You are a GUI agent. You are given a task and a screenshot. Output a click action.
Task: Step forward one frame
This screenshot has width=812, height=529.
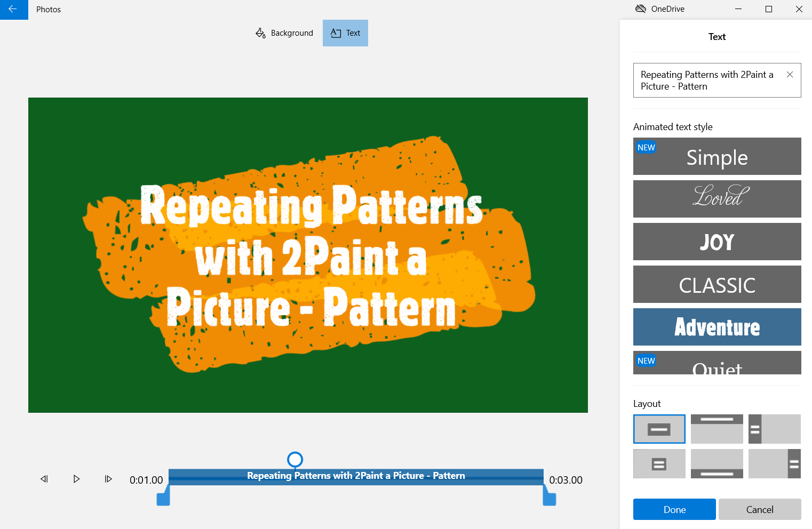tap(108, 479)
